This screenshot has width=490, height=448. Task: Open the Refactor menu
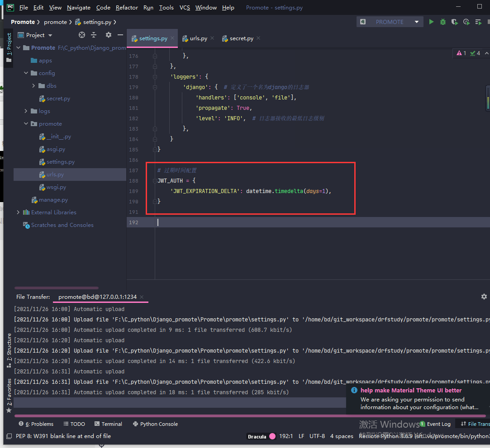click(127, 8)
